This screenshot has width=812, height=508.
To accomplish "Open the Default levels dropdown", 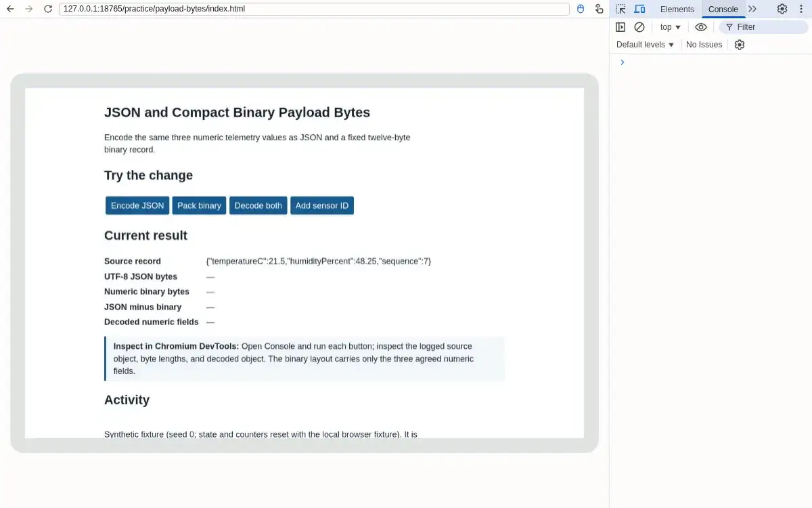I will pos(646,45).
